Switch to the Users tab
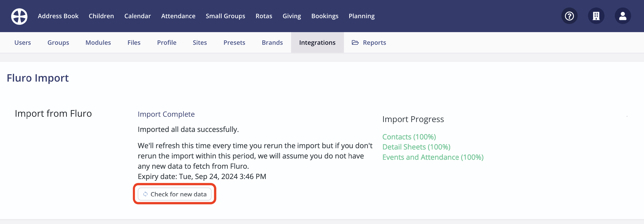 [23, 42]
